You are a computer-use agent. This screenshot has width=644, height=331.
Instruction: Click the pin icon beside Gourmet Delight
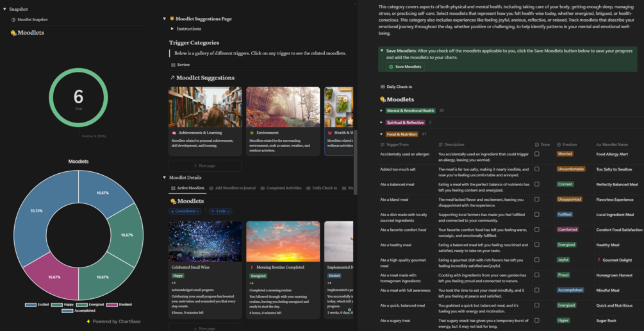pos(599,260)
